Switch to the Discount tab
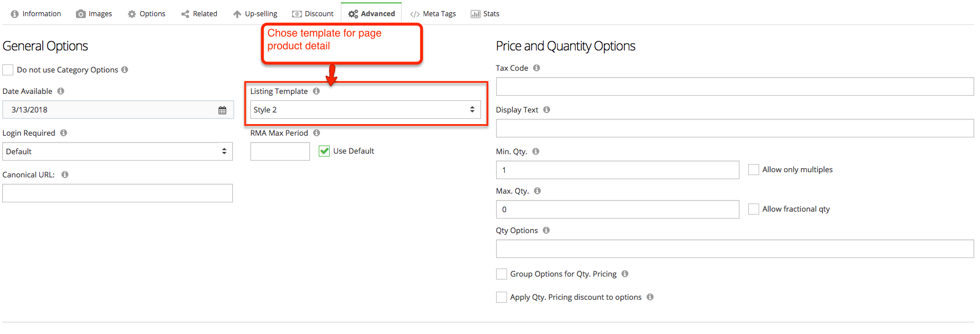 coord(313,14)
